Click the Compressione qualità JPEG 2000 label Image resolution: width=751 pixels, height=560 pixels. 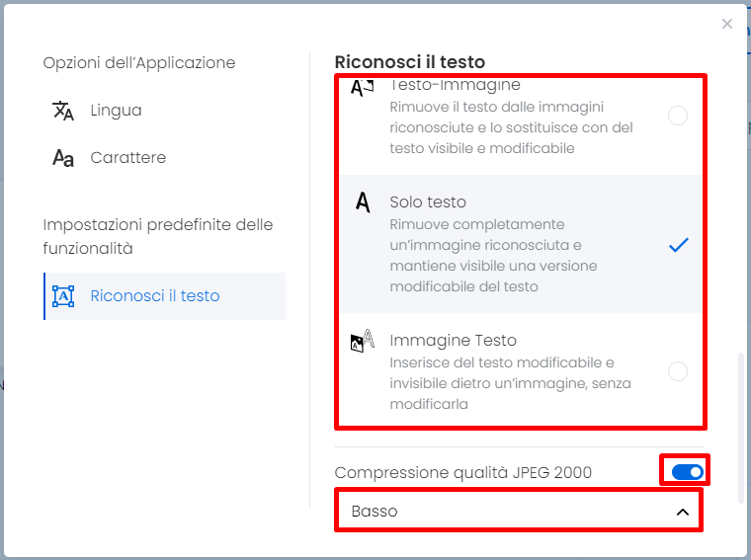click(463, 472)
